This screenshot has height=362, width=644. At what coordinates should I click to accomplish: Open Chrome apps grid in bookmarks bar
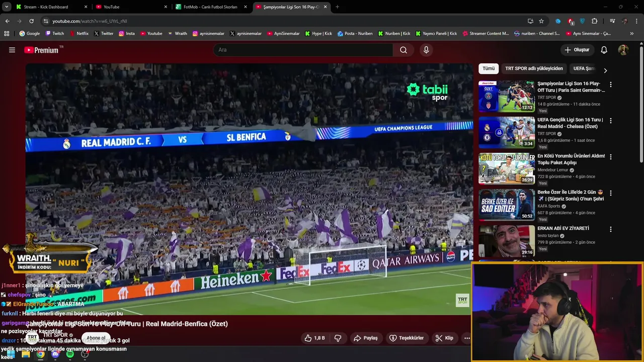(x=7, y=34)
